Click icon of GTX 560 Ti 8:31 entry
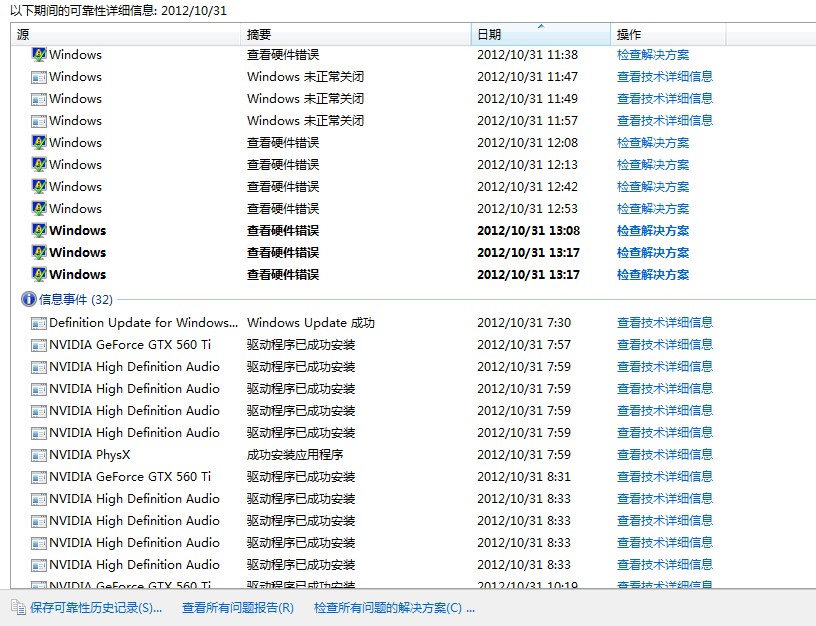 coord(39,478)
